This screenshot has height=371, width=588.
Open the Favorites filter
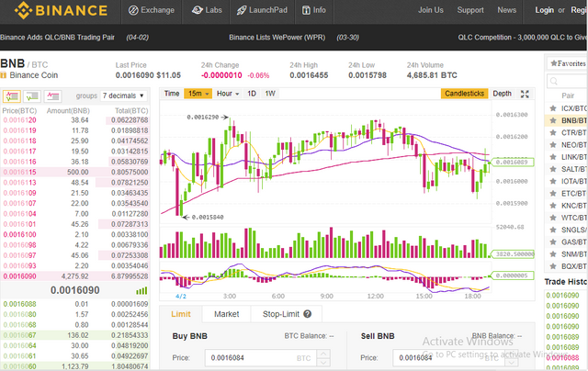coord(568,63)
